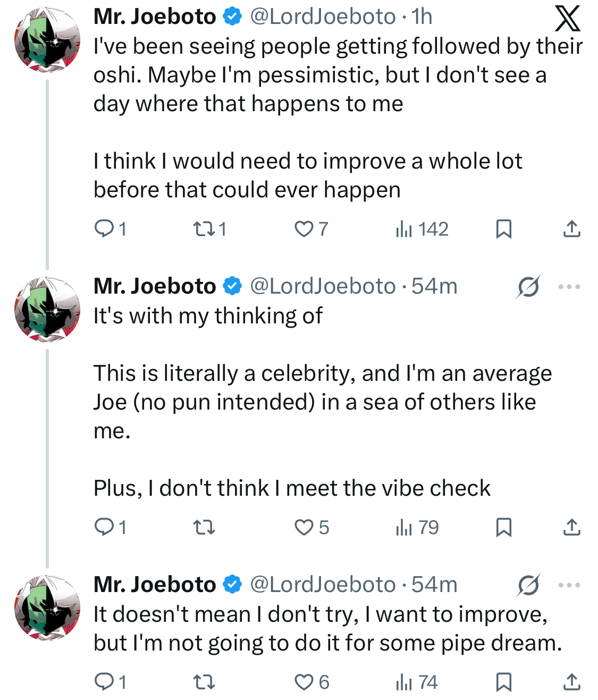The width and height of the screenshot is (598, 700).
Task: Open more options on third tweet
Action: click(x=569, y=585)
